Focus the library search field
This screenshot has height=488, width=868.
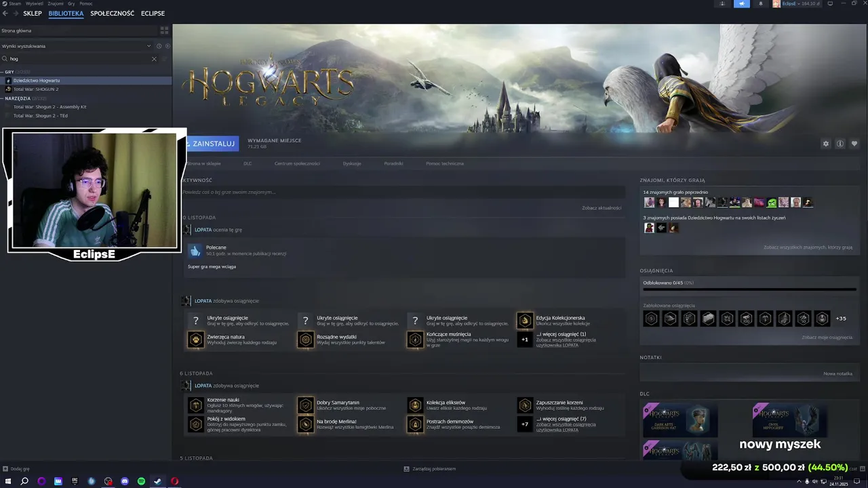point(78,59)
